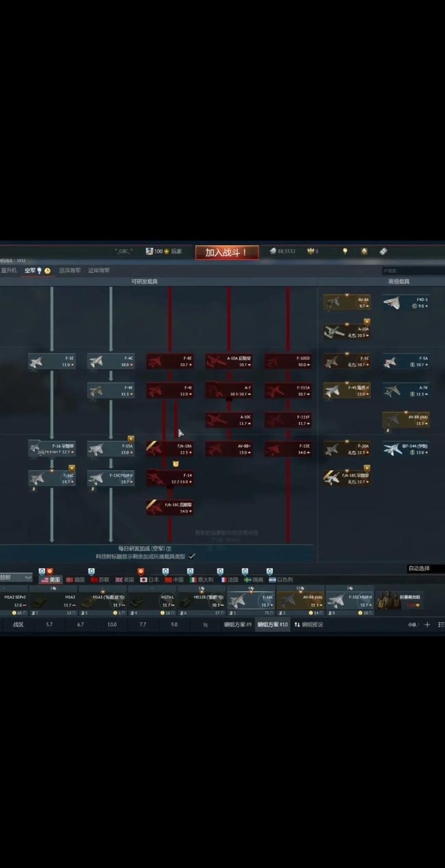Image resolution: width=445 pixels, height=868 pixels.
Task: Open the 科技树 dropdown at bottom left
Action: (x=16, y=578)
